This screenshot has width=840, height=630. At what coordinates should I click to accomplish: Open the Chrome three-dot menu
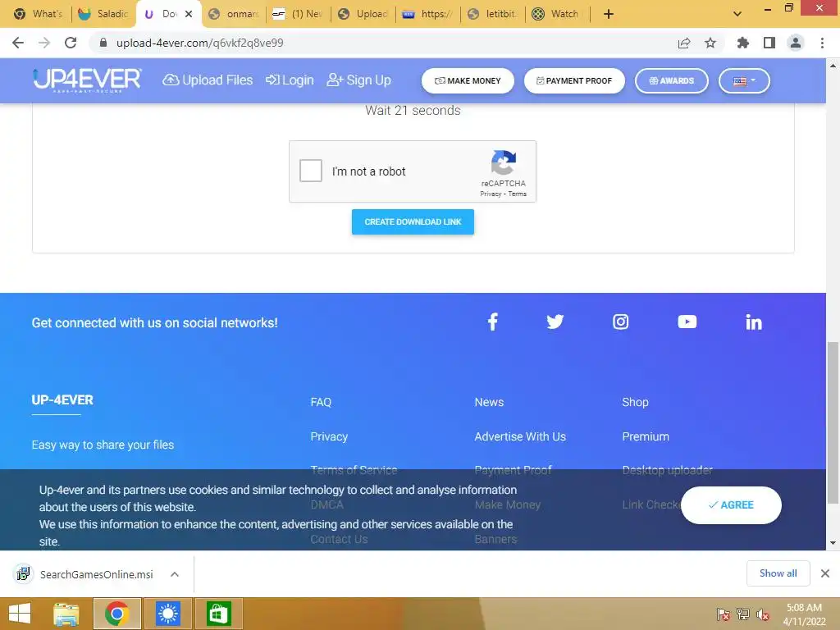pyautogui.click(x=822, y=43)
